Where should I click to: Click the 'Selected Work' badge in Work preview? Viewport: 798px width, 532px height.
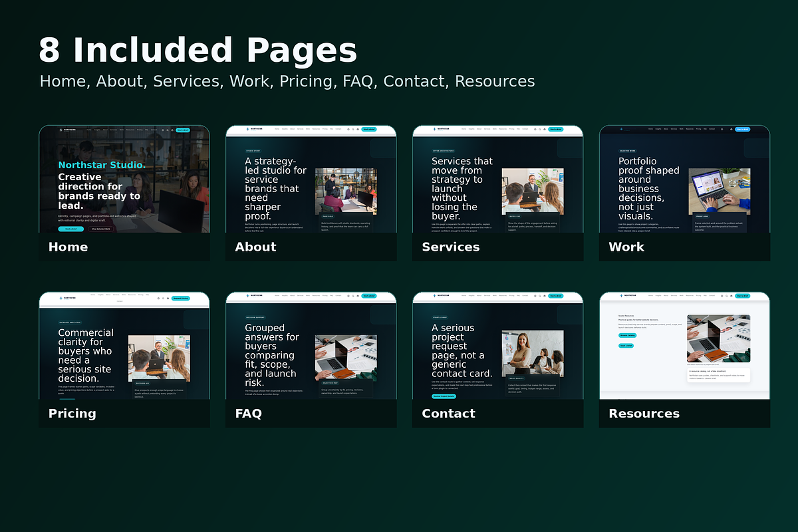[628, 151]
